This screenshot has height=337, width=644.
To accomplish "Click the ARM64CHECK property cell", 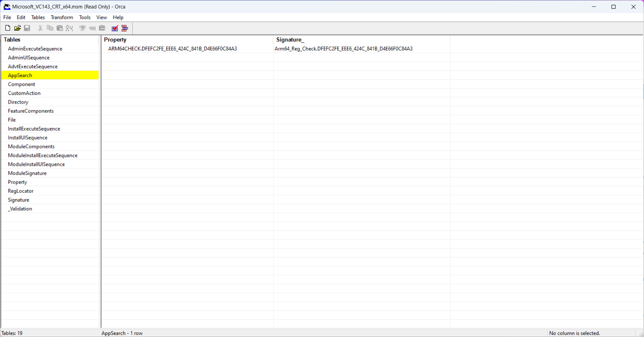I will point(188,49).
